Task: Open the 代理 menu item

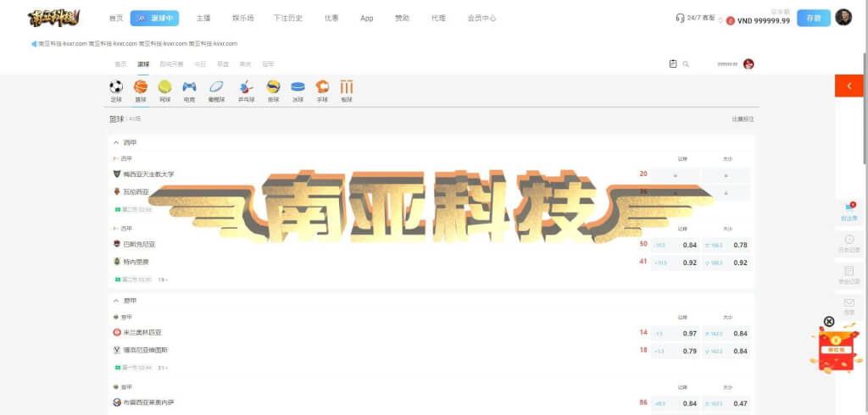Action: pos(438,19)
